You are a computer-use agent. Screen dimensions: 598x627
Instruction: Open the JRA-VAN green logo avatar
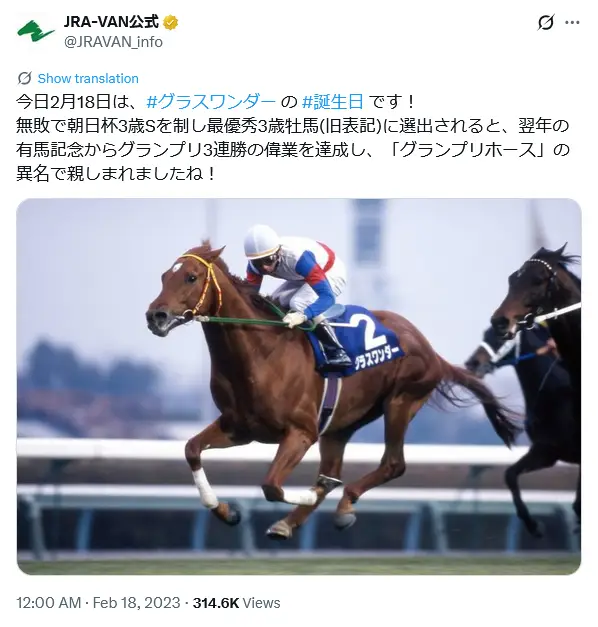[35, 32]
